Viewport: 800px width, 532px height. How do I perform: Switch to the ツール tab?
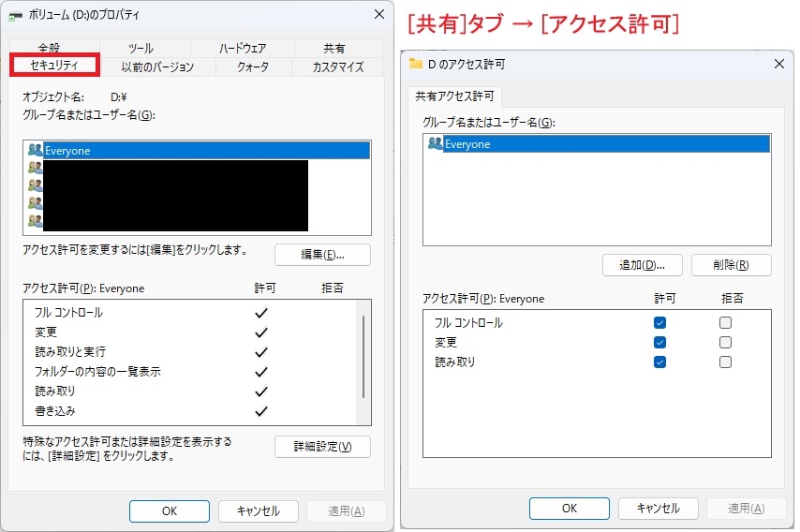(x=141, y=48)
